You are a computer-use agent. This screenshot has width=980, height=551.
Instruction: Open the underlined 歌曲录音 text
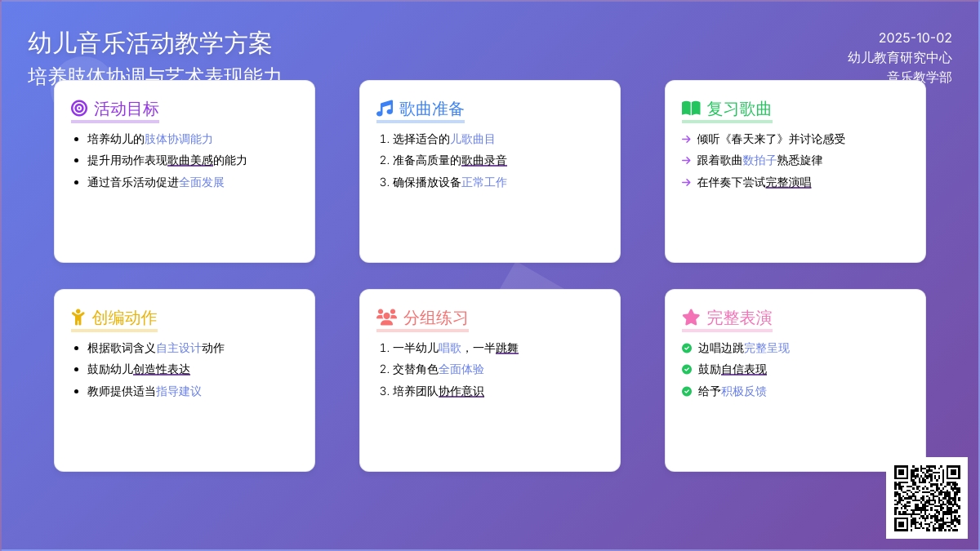tap(483, 161)
